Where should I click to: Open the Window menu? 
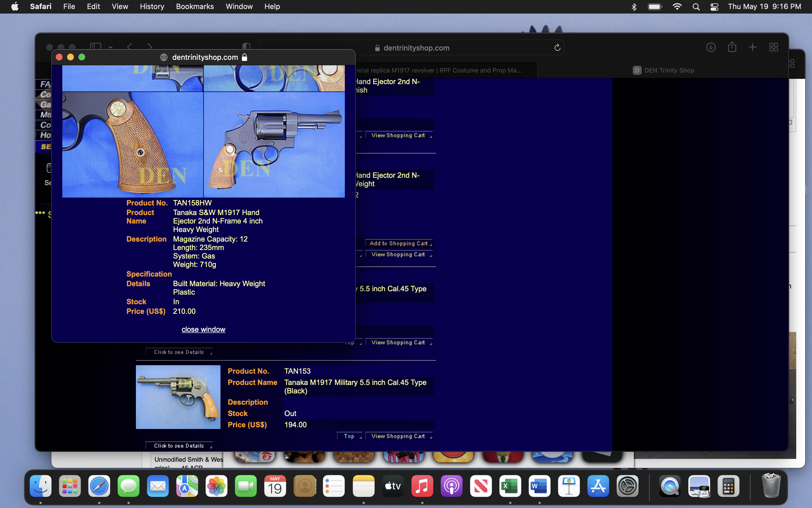[239, 6]
